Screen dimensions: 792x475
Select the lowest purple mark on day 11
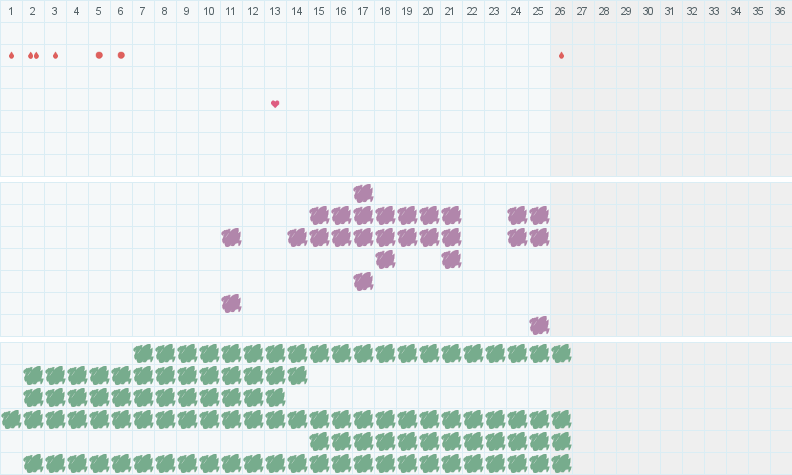pos(231,303)
